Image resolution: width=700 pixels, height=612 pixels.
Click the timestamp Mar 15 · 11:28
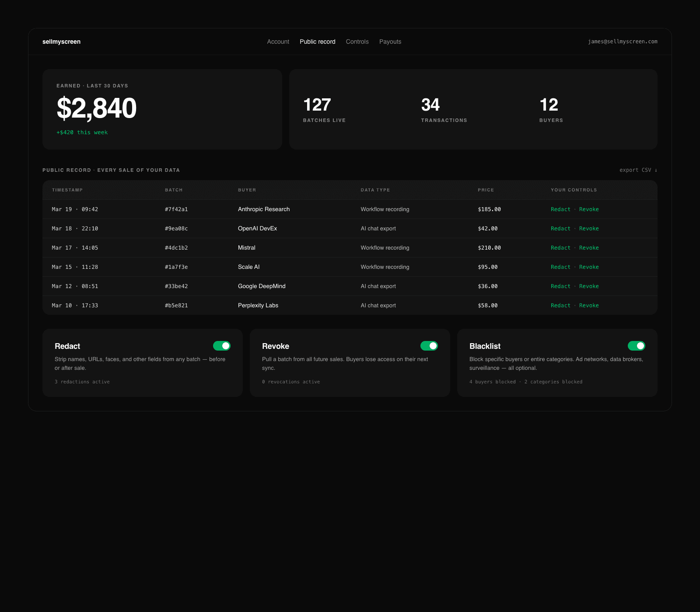click(75, 267)
